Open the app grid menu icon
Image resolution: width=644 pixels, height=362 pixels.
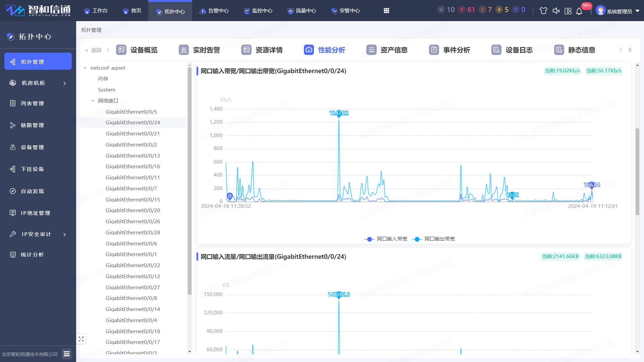pos(386,11)
